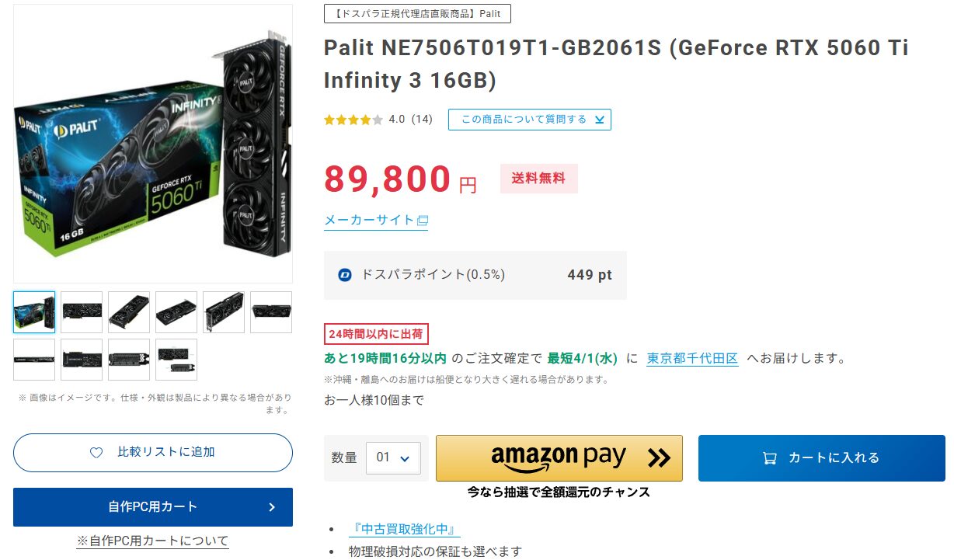Select the selected box-and-card thumbnail
The height and width of the screenshot is (560, 954).
tap(34, 312)
